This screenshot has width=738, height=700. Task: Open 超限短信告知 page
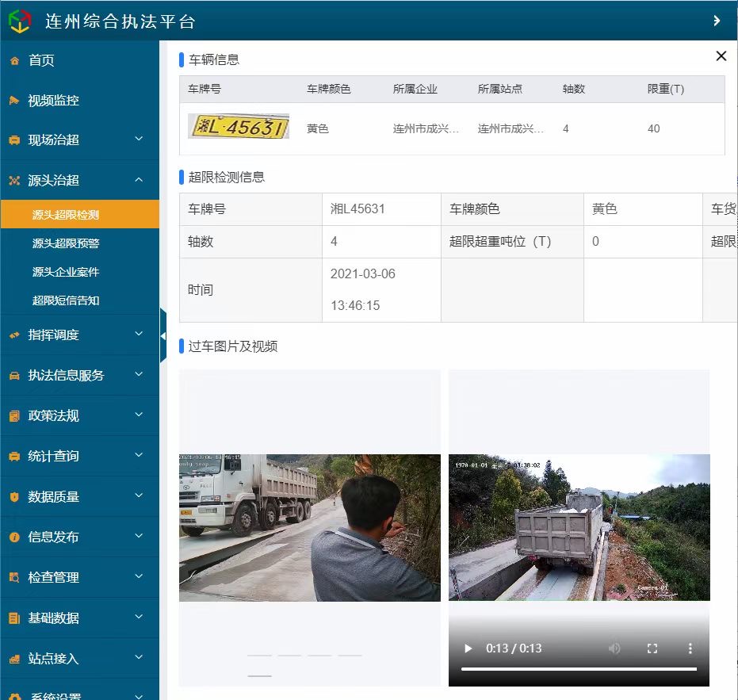tap(66, 300)
